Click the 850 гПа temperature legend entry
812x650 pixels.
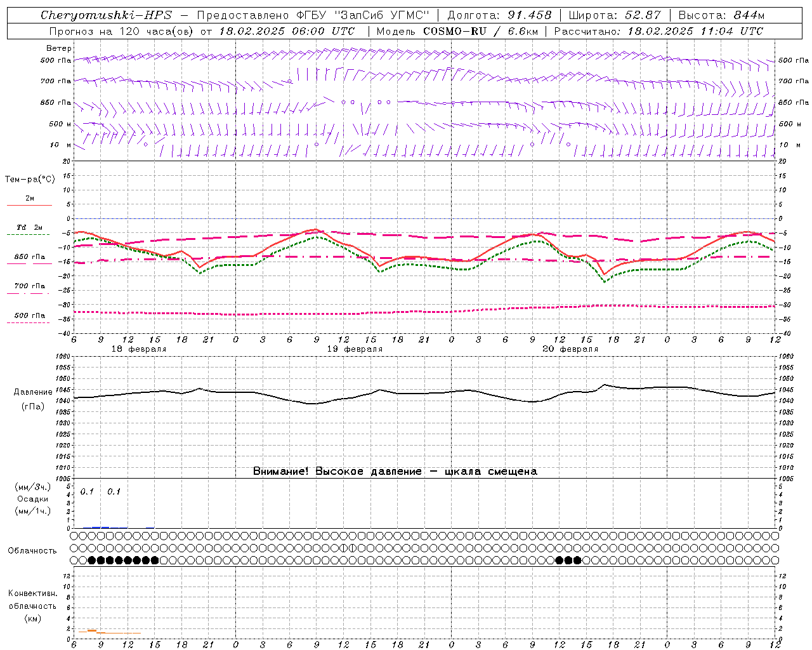(30, 257)
